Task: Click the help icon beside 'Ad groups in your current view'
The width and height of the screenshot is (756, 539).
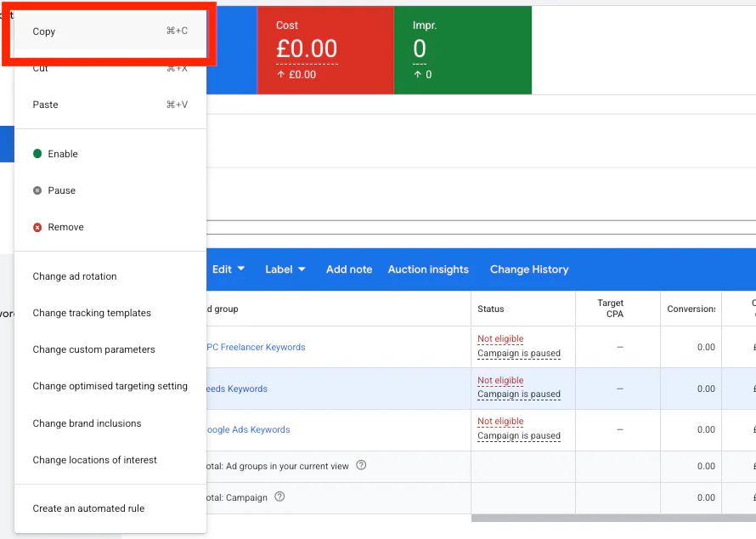Action: pyautogui.click(x=361, y=465)
